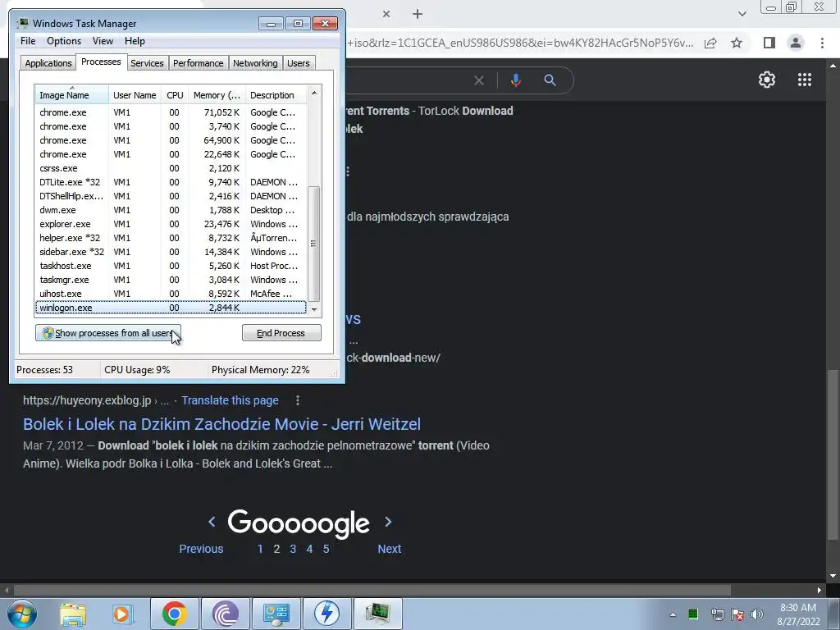Click the process list scrollbar thumb
840x630 pixels.
314,244
